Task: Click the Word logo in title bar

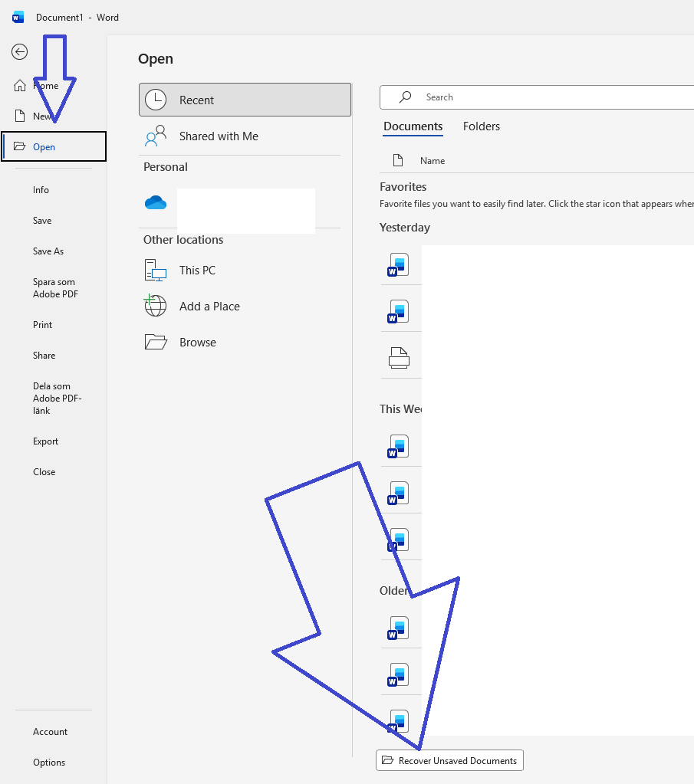Action: coord(18,18)
